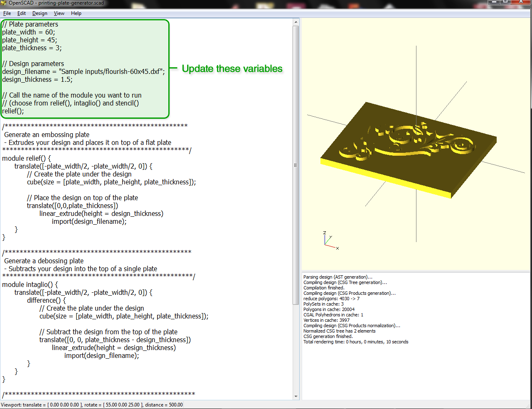Click the 'module relief() {' line

click(27, 158)
